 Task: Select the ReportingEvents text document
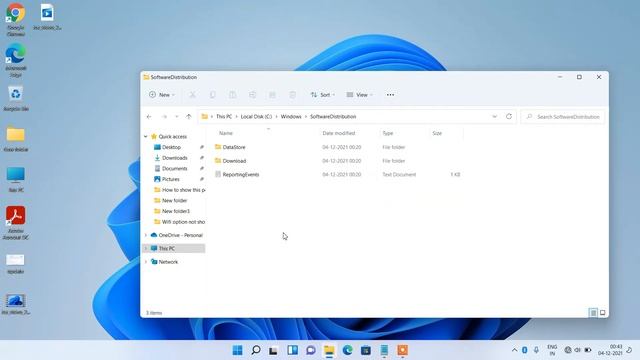pyautogui.click(x=241, y=175)
